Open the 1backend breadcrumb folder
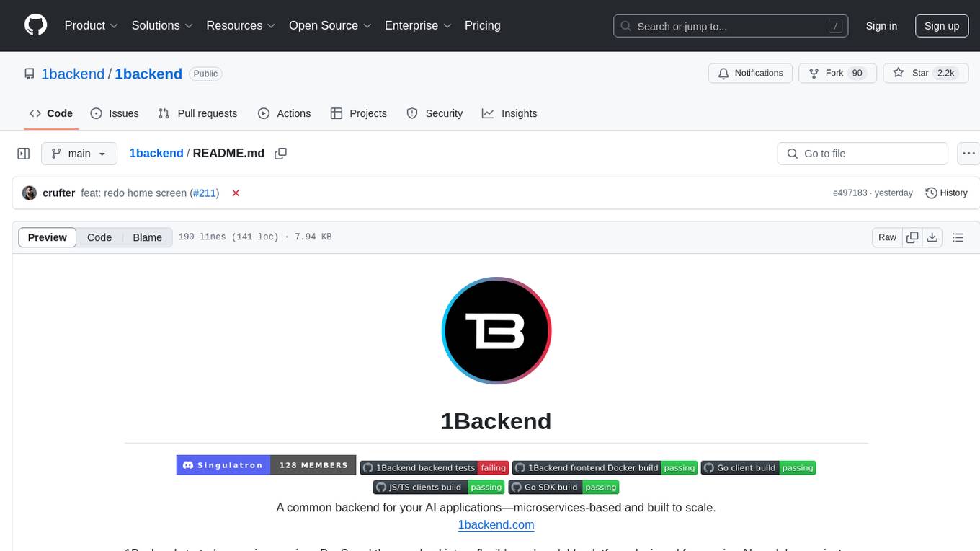Screen dimensions: 980x551 click(156, 154)
